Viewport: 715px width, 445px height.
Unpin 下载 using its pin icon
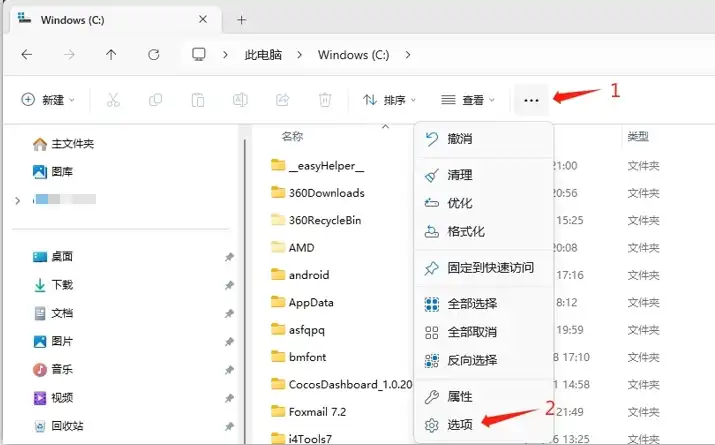coord(229,285)
